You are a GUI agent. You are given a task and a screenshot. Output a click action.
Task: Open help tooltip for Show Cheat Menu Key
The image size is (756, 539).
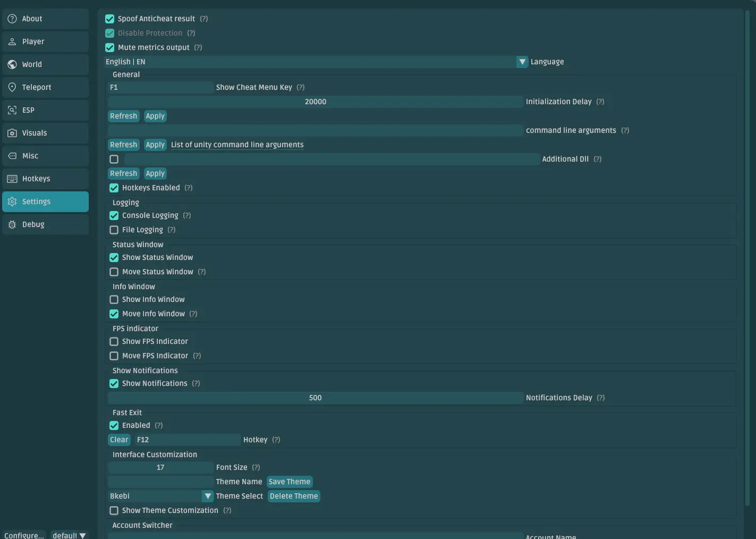click(301, 87)
